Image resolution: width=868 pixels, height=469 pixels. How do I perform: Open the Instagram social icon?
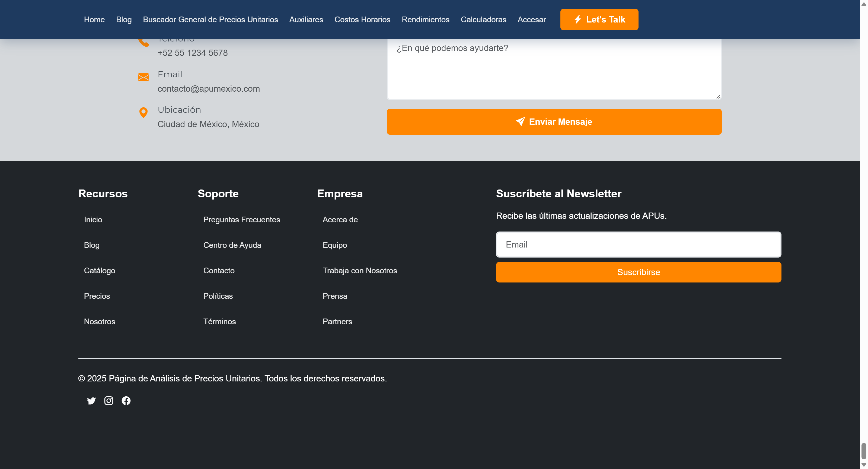pyautogui.click(x=108, y=401)
